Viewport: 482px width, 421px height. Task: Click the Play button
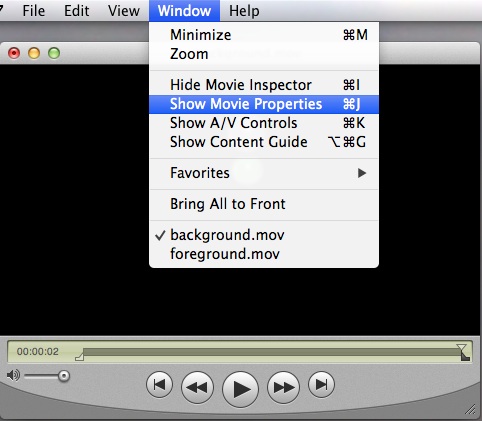[x=240, y=389]
